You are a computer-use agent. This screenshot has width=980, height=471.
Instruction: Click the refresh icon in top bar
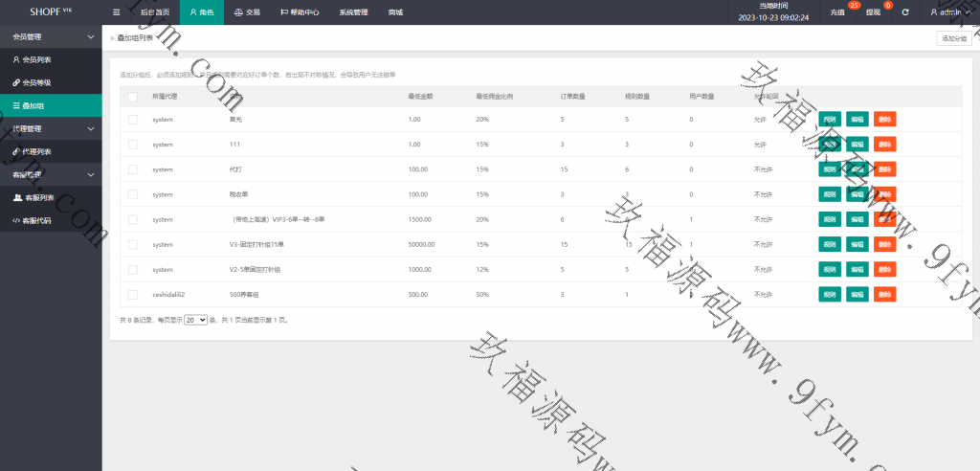pos(904,12)
